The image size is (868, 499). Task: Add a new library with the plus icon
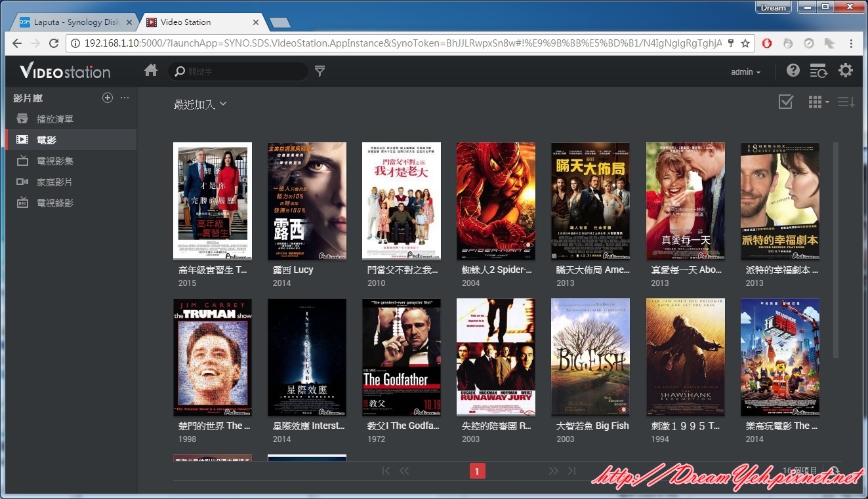[x=108, y=98]
